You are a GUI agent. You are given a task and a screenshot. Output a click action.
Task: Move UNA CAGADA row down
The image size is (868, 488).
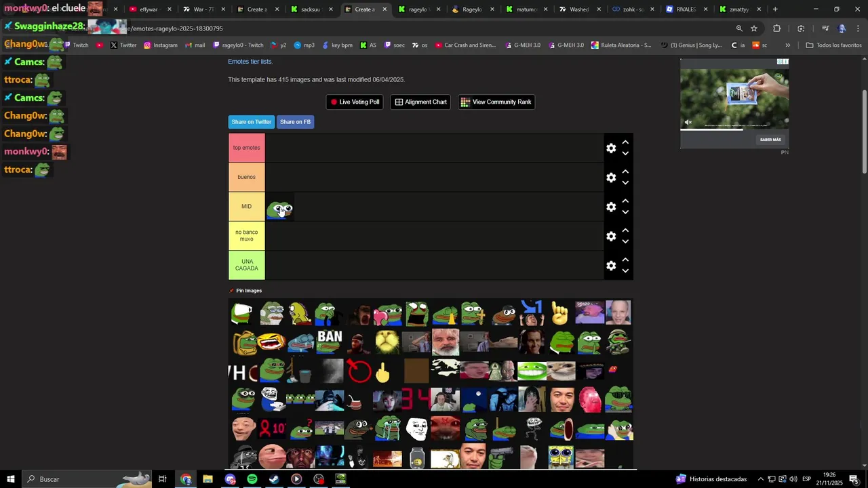point(625,271)
